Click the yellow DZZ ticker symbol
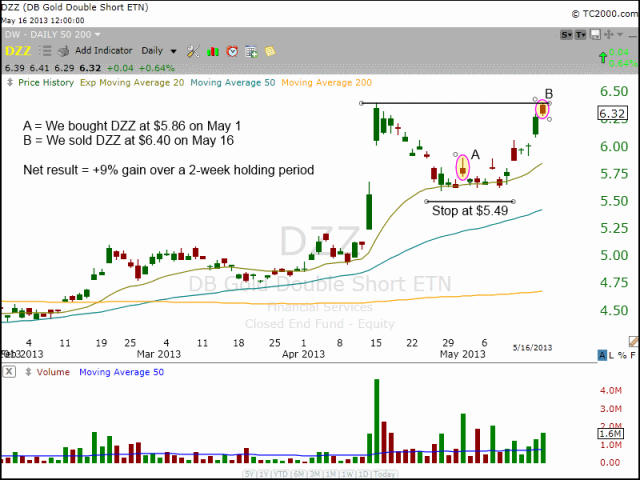The height and width of the screenshot is (480, 640). [18, 51]
